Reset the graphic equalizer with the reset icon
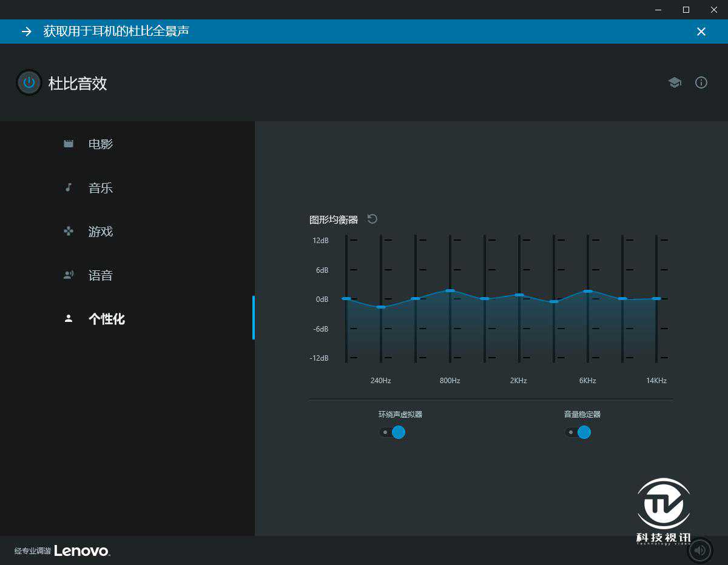Viewport: 728px width, 565px height. pos(372,219)
